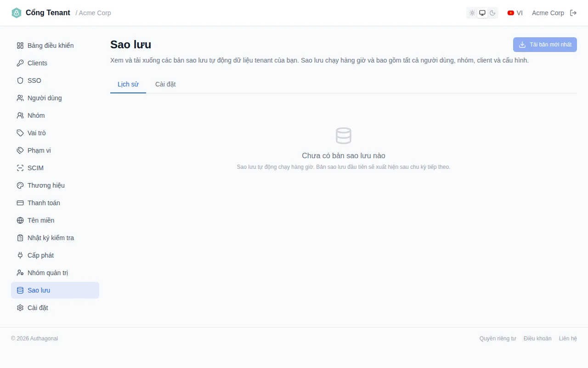Click the logout arrow icon
The image size is (588, 368).
[x=573, y=13]
